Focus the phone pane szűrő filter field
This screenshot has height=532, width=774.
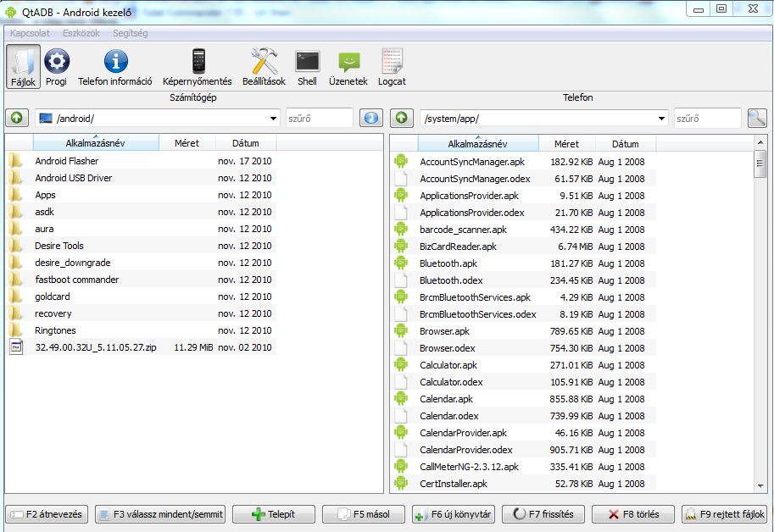708,119
